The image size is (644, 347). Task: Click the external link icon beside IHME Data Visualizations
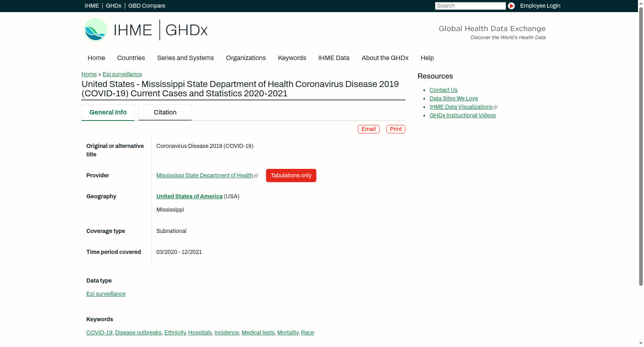click(x=495, y=107)
